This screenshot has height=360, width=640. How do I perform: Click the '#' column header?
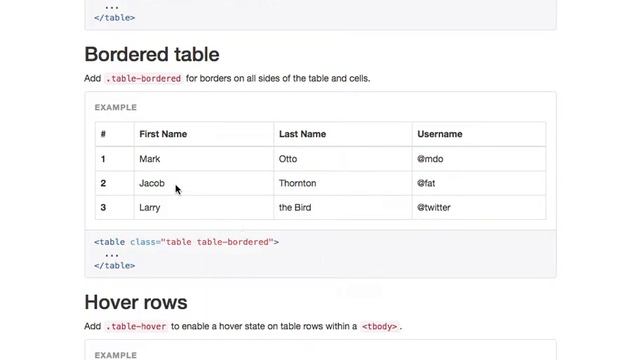(x=115, y=134)
